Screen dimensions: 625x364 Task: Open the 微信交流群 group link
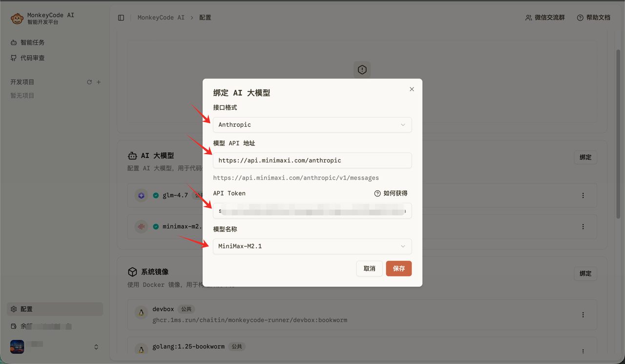pos(545,18)
